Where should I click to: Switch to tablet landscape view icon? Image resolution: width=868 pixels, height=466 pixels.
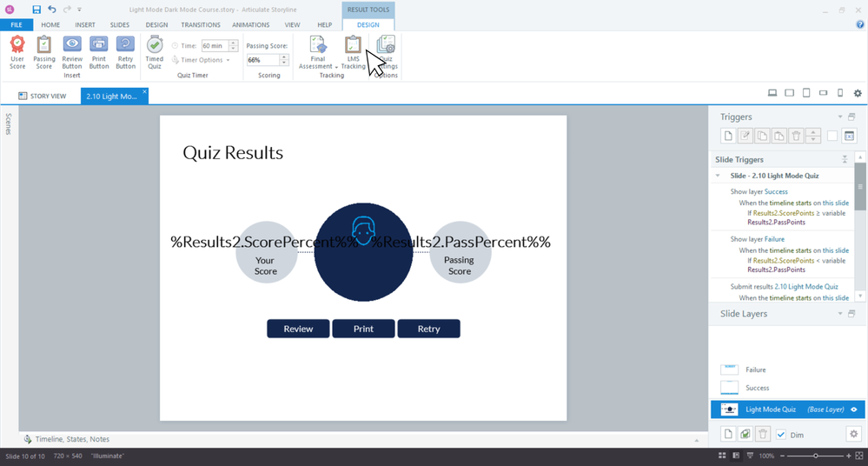click(790, 93)
